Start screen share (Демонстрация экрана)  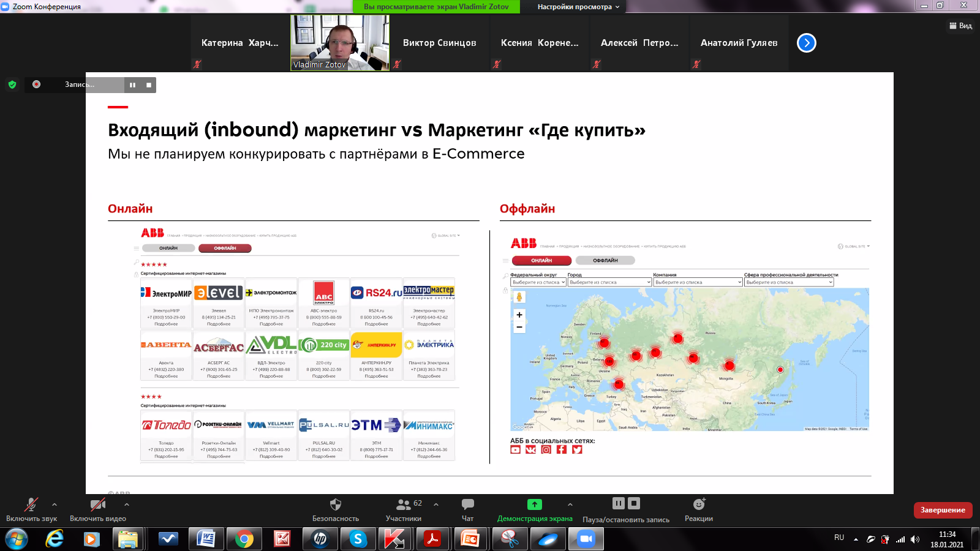coord(534,505)
